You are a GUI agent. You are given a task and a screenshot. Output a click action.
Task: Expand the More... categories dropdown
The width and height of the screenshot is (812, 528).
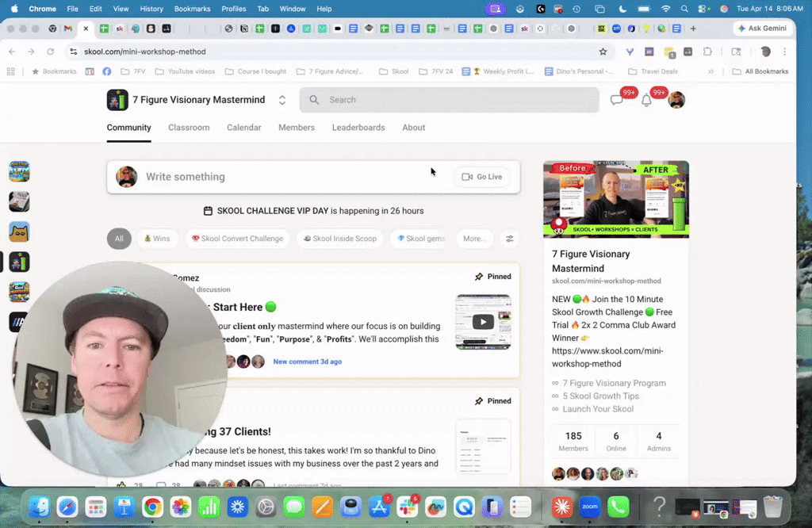point(474,239)
